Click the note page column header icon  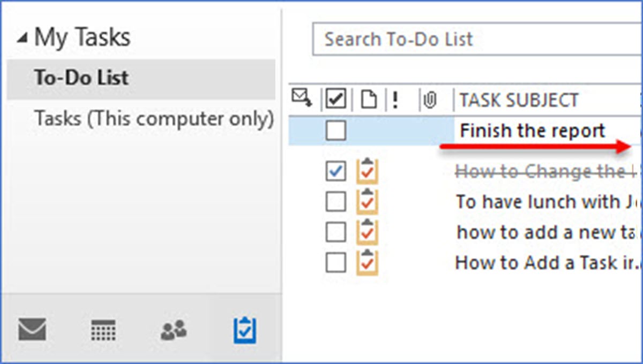[370, 100]
